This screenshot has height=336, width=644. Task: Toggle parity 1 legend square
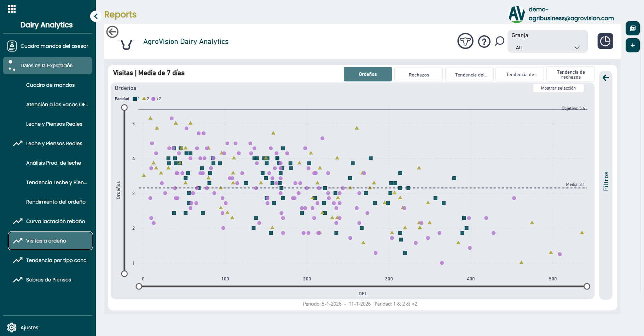tap(135, 99)
